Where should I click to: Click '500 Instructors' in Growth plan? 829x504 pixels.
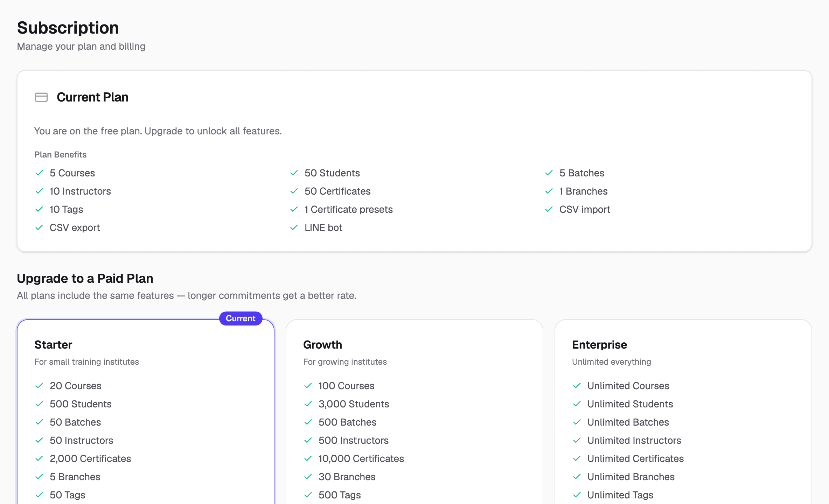coord(354,440)
